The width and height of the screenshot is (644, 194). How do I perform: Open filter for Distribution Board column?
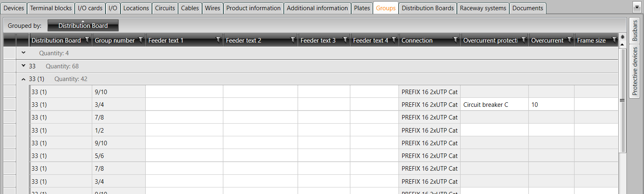click(x=87, y=40)
